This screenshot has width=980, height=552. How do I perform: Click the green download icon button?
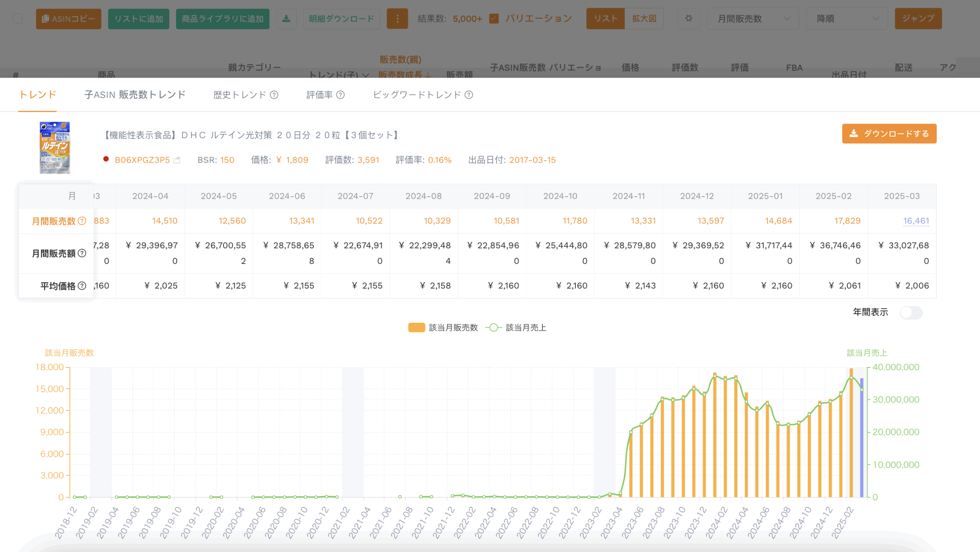coord(286,19)
